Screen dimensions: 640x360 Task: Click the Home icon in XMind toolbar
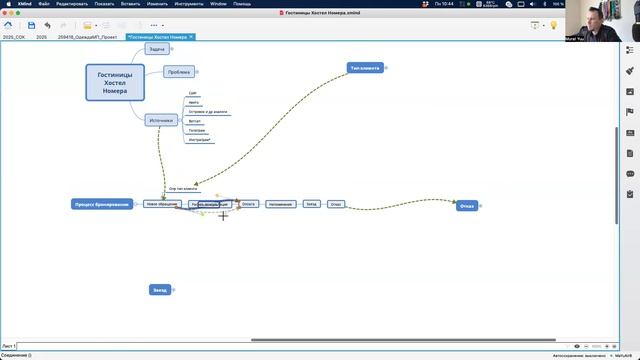[x=8, y=25]
